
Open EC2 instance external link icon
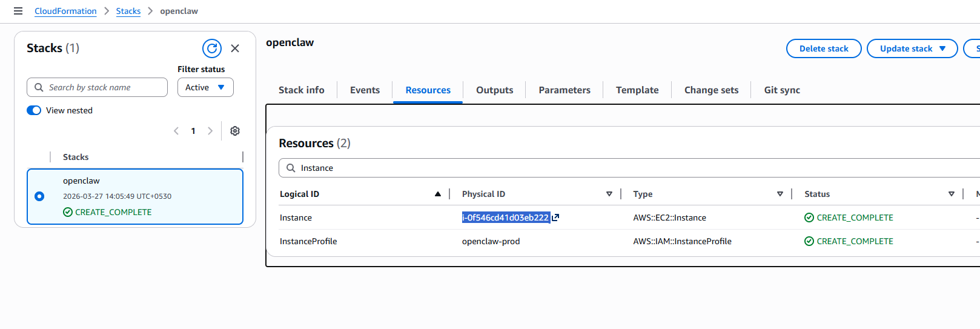point(555,218)
